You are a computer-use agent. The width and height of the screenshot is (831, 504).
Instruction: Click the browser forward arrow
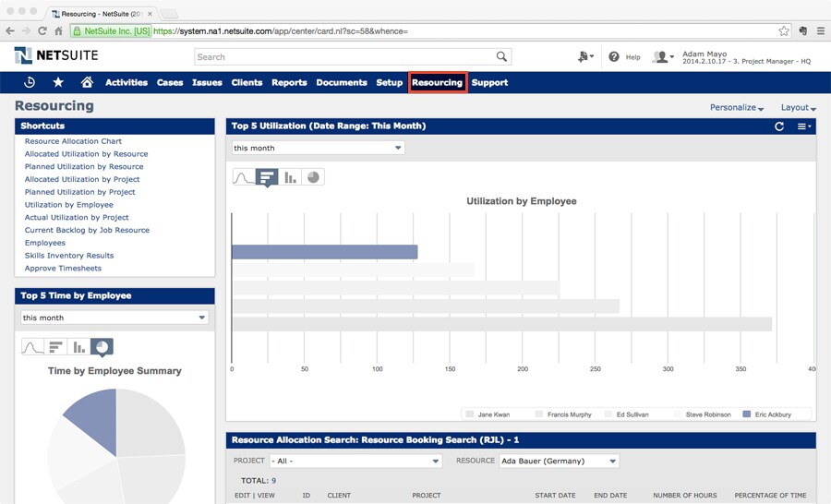point(26,30)
